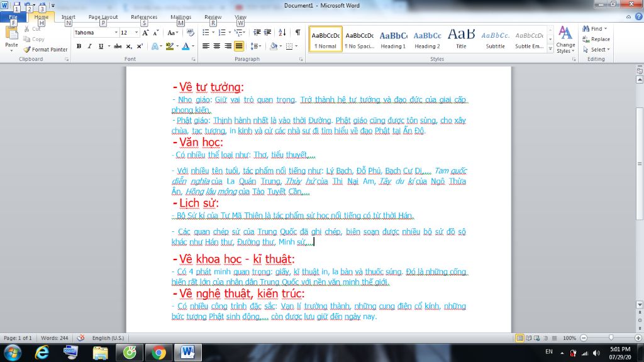Open Google Chrome from the taskbar
Image resolution: width=644 pixels, height=362 pixels.
tap(158, 352)
